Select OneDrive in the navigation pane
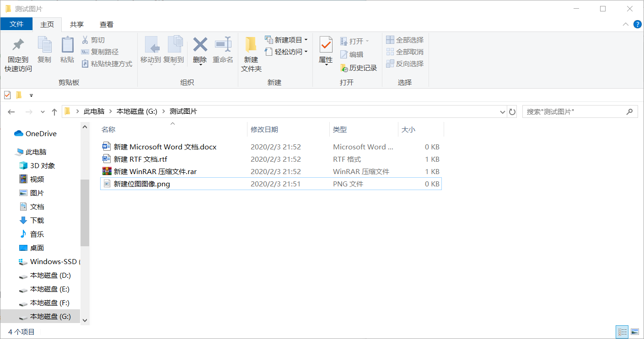Screen dimensions: 644x339 (x=36, y=134)
